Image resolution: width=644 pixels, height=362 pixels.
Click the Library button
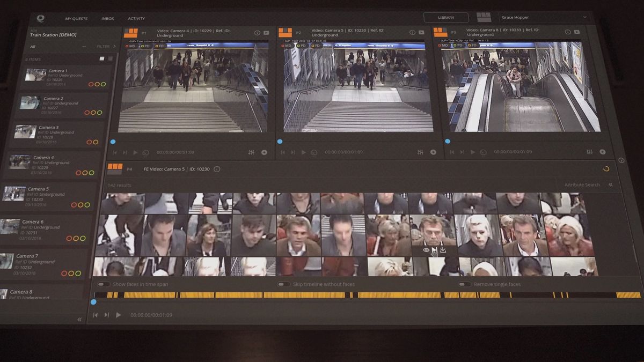[x=445, y=17]
